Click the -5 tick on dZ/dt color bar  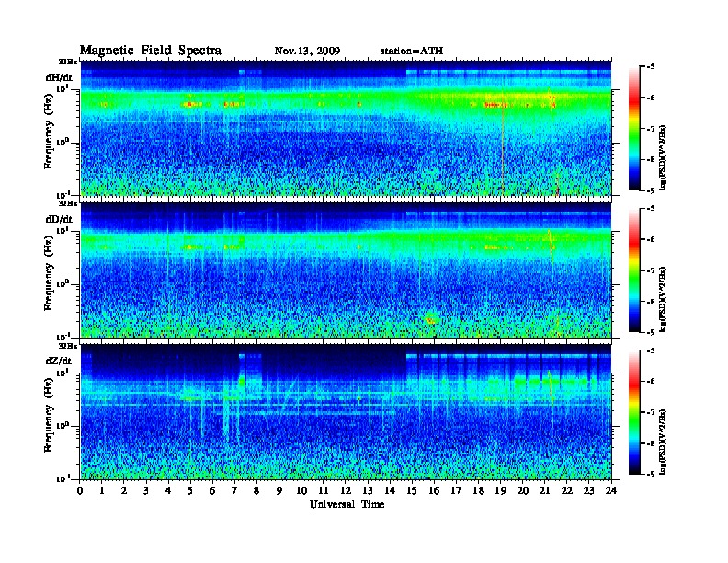pos(651,350)
